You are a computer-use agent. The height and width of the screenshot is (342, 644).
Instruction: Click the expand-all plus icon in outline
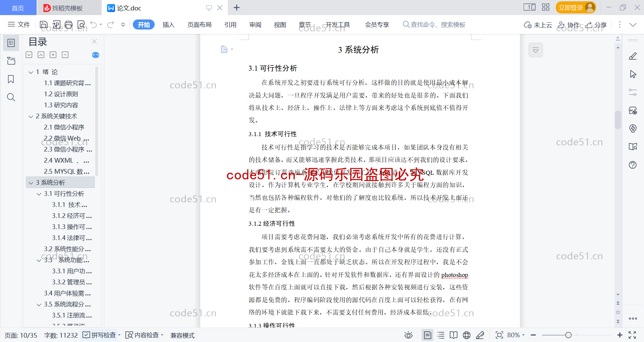(x=53, y=55)
